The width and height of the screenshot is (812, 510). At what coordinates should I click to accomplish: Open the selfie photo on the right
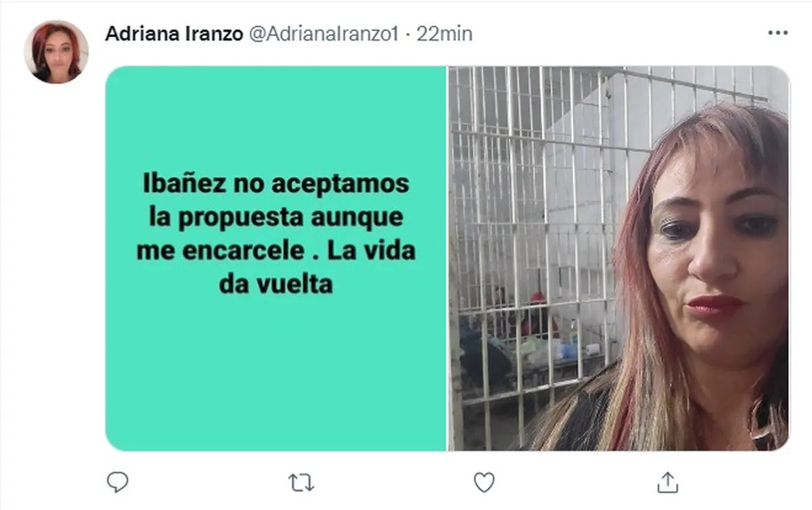coord(618,258)
